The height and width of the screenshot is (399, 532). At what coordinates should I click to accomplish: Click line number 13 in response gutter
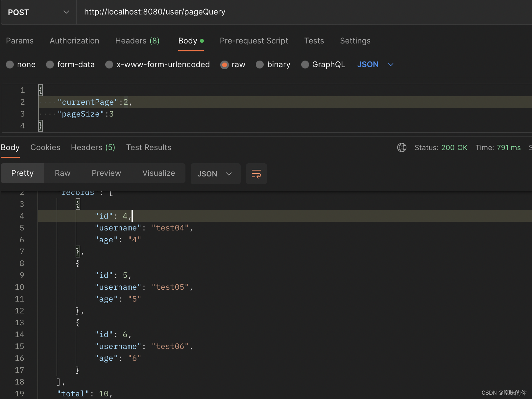19,323
